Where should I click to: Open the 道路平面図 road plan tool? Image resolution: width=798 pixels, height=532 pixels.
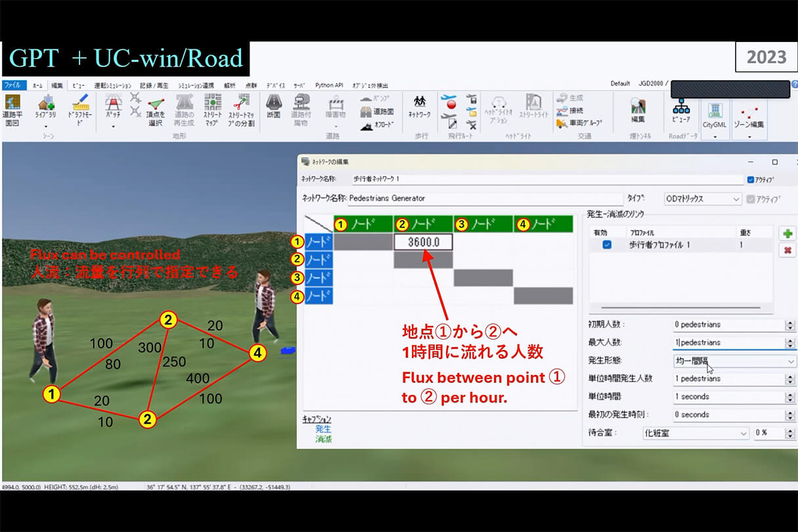[x=12, y=109]
